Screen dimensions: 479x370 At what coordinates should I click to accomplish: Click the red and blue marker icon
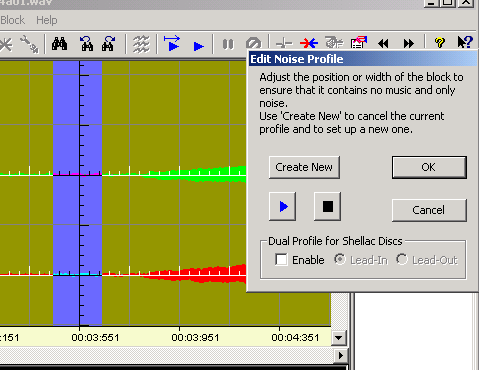(x=309, y=43)
